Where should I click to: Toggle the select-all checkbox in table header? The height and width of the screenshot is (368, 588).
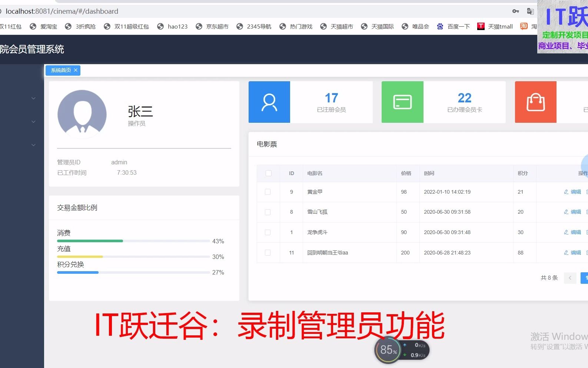(269, 173)
